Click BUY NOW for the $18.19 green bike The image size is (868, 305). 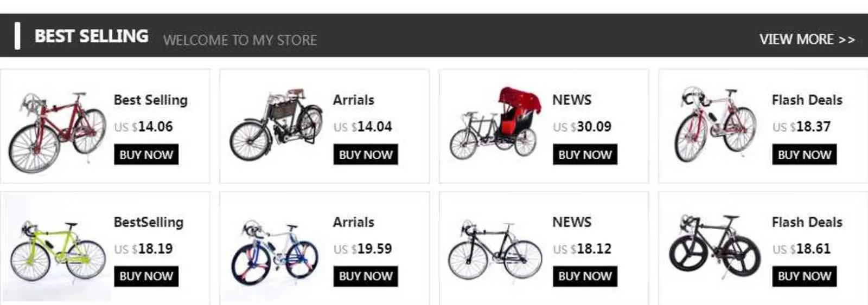(146, 276)
